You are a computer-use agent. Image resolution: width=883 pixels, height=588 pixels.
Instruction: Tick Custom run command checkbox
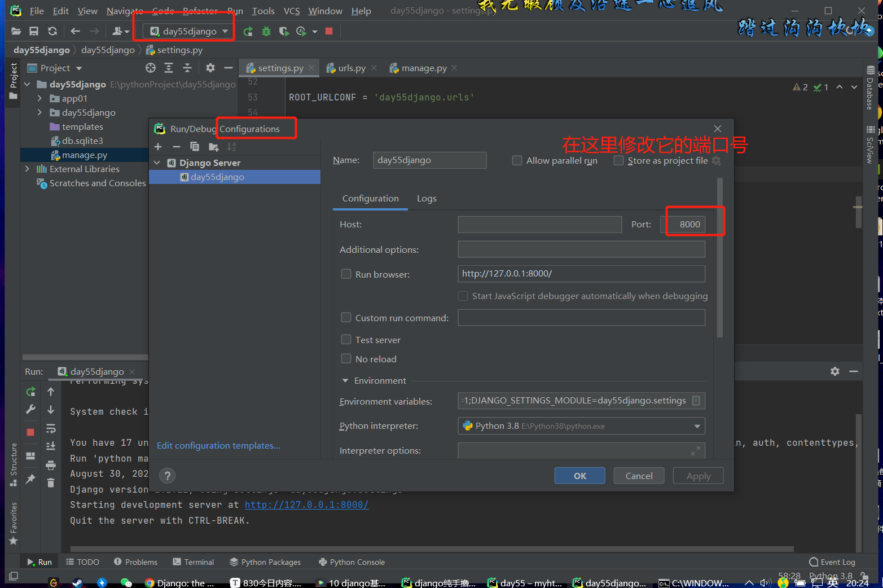click(x=346, y=318)
